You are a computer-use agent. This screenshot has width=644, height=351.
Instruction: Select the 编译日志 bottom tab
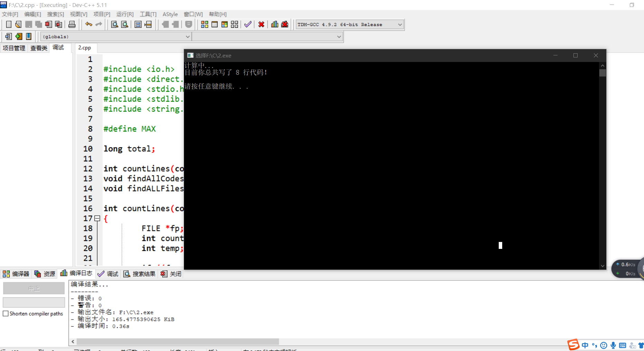point(77,273)
